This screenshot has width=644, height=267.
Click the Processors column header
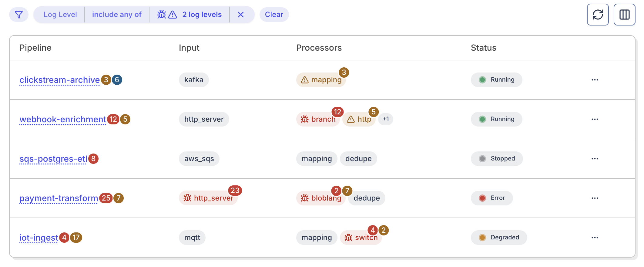point(319,48)
